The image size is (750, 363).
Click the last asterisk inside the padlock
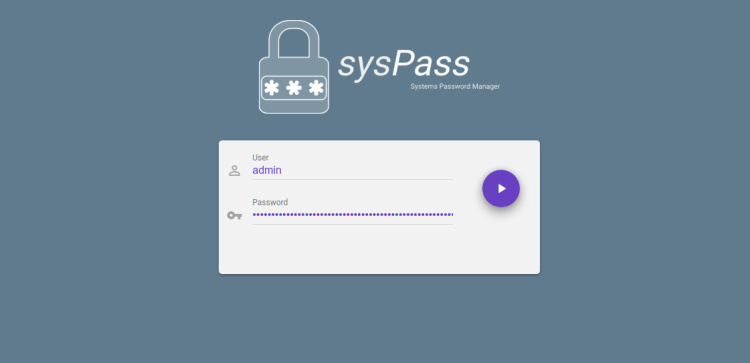316,88
